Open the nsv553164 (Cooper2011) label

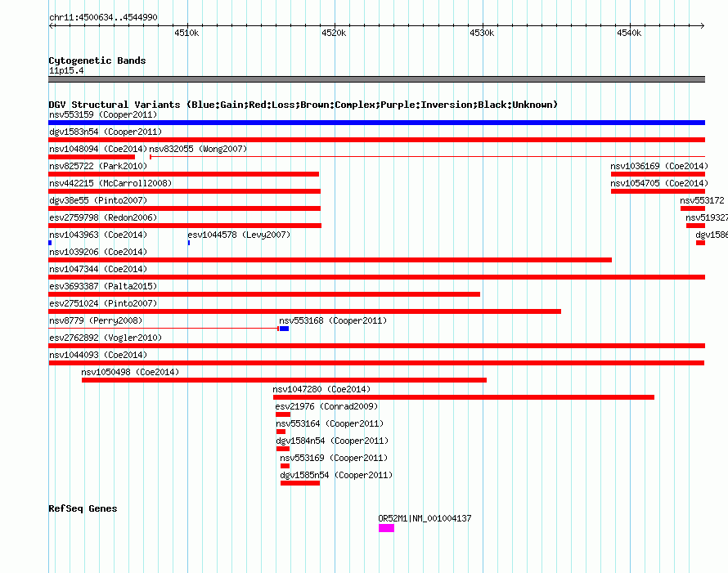tap(330, 423)
